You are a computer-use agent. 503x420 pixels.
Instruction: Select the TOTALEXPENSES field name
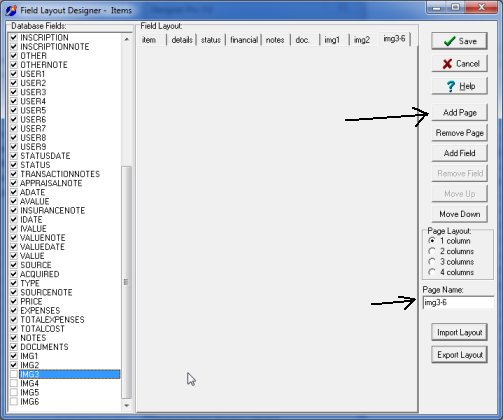[x=52, y=319]
